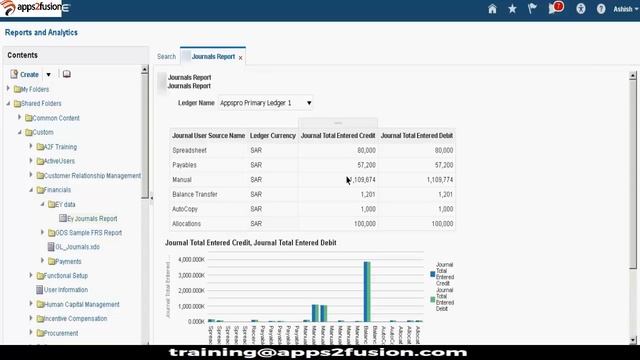Expand Human Capital Management folder
The height and width of the screenshot is (360, 640).
pos(31,303)
